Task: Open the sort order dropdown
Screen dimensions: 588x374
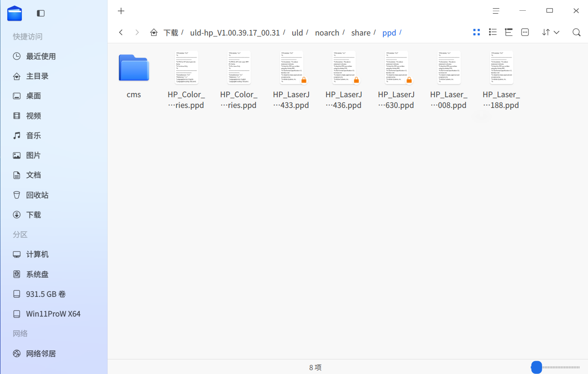Action: click(x=551, y=32)
